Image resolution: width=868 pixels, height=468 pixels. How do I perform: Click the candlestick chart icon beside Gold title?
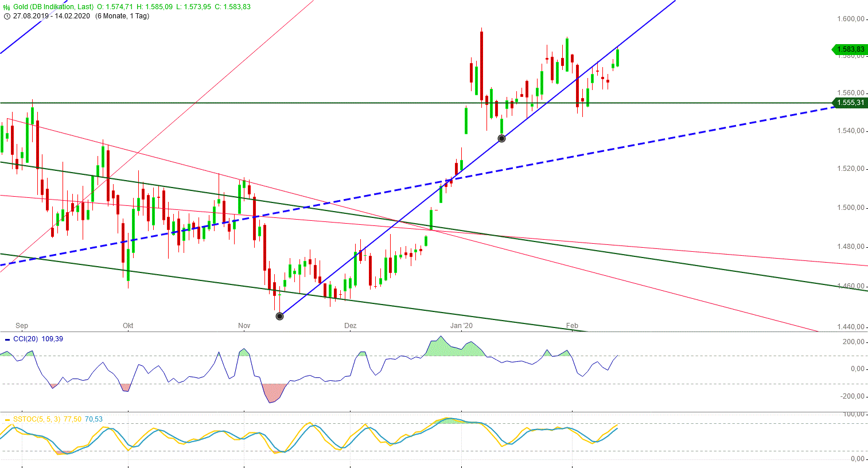point(7,7)
